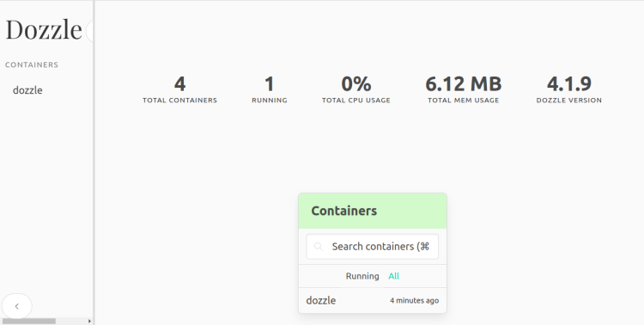Focus the Search containers input field

point(372,247)
